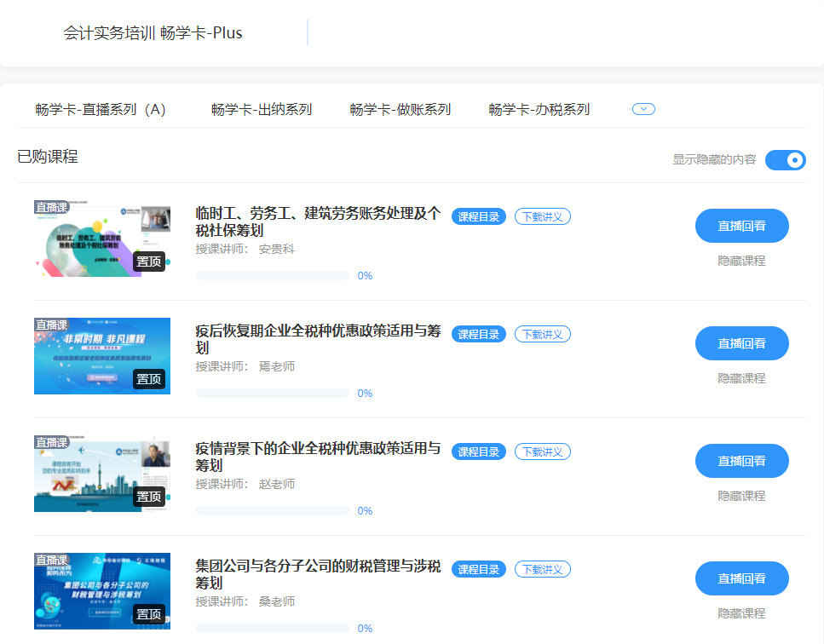Click 置顶 badge on 疫后恢复期 course thumbnail
This screenshot has width=824, height=644.
click(x=149, y=379)
